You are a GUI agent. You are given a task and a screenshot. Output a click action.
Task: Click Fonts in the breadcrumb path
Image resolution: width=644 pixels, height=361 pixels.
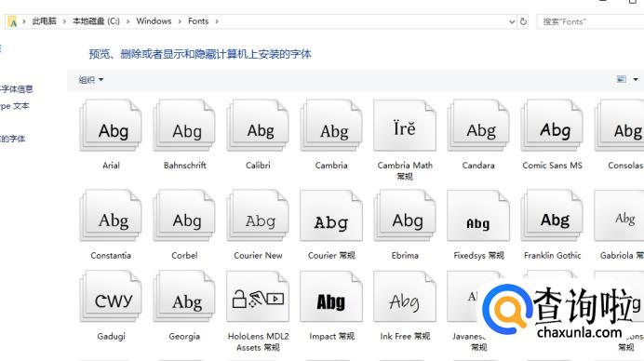(198, 21)
